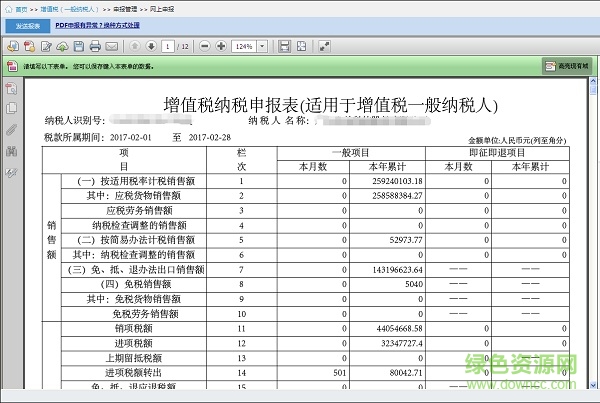This screenshot has height=403, width=600.
Task: Click the home icon in the breadcrumb
Action: coord(8,9)
